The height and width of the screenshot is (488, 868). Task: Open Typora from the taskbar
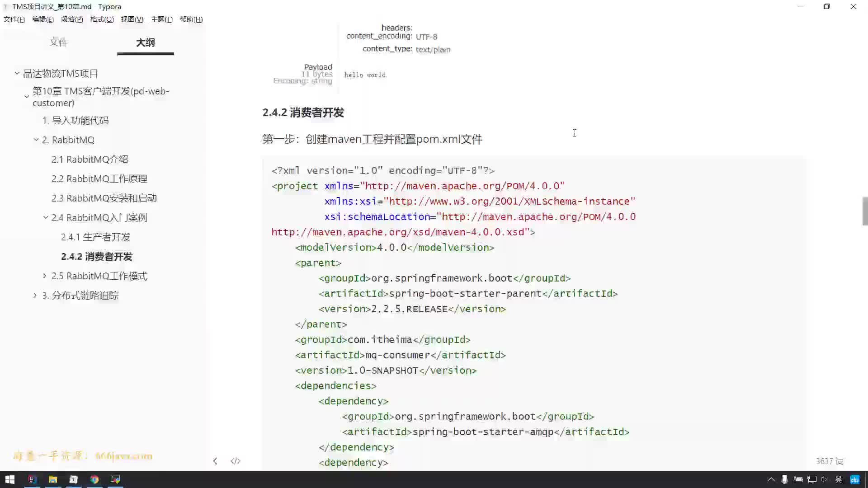(x=74, y=479)
